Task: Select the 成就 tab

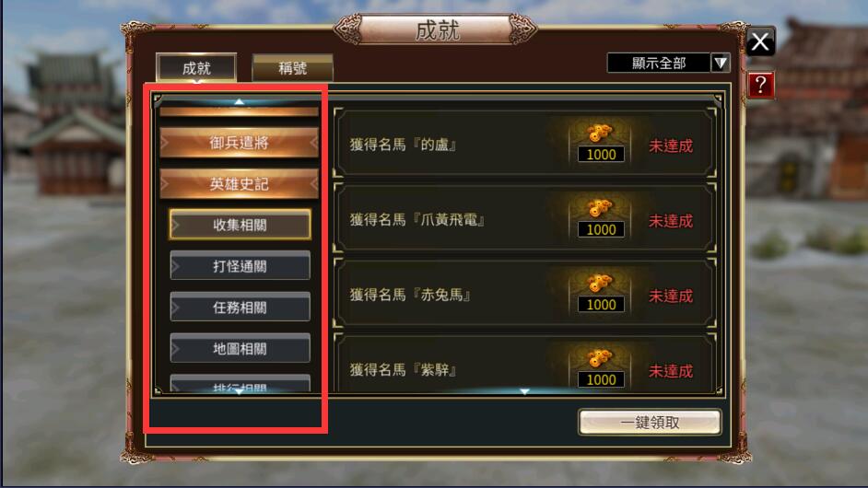Action: 196,68
